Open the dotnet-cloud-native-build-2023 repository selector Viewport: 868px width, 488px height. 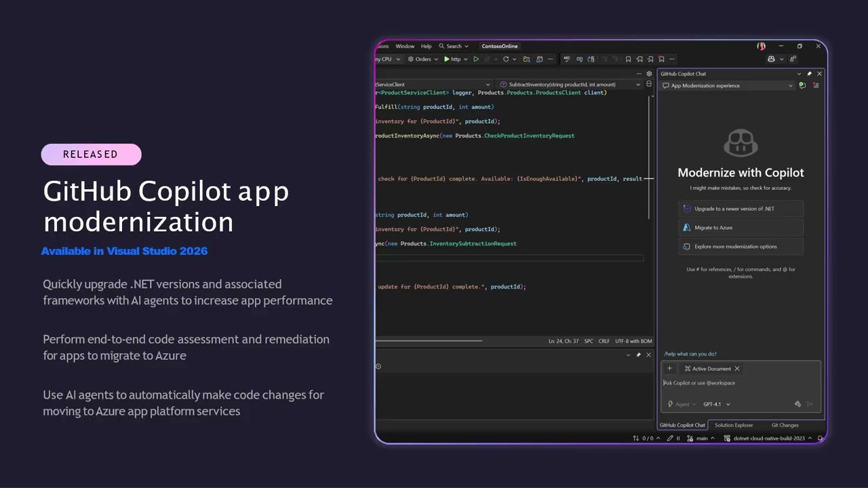pos(768,439)
